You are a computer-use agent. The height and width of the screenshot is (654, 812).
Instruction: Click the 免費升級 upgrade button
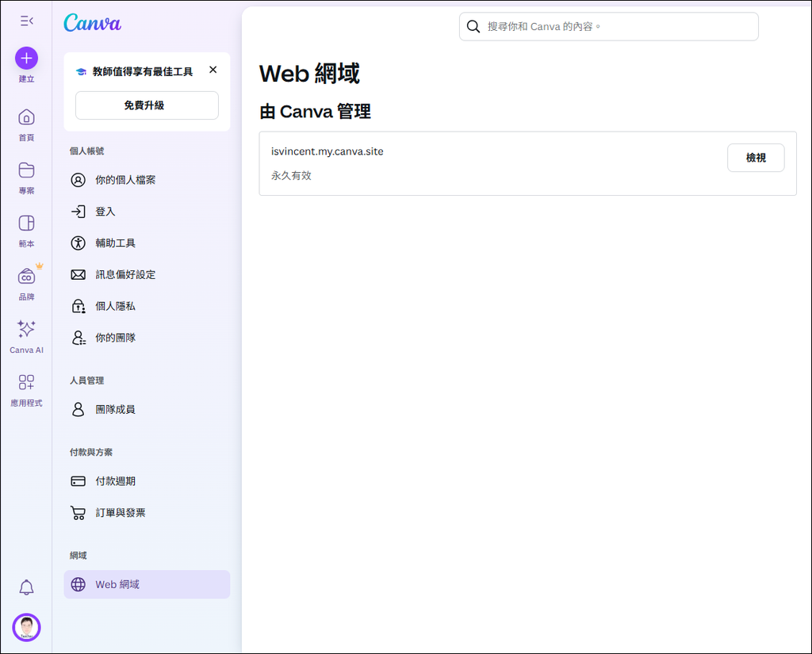coord(147,105)
